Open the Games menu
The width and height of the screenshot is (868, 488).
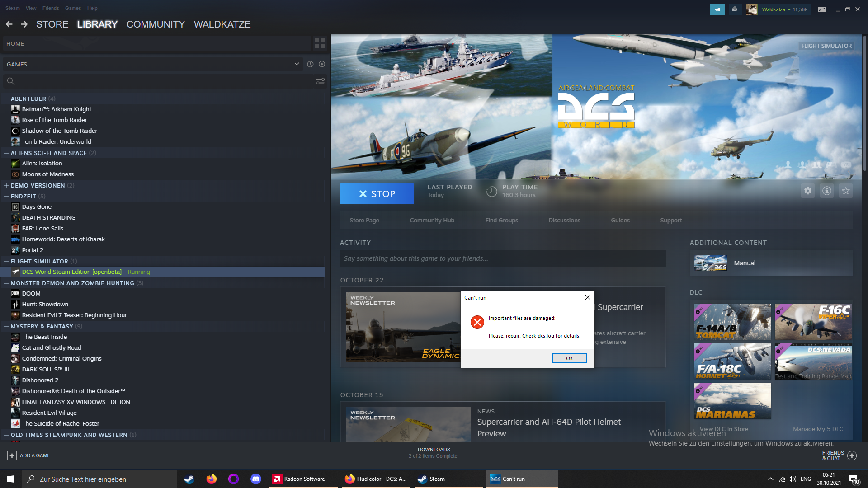(73, 8)
